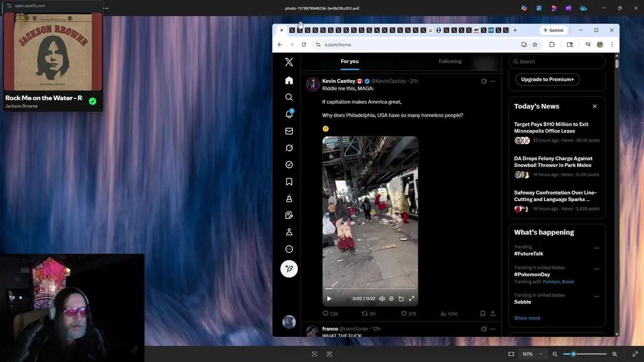
Task: Open video settings gear icon
Action: tap(391, 299)
